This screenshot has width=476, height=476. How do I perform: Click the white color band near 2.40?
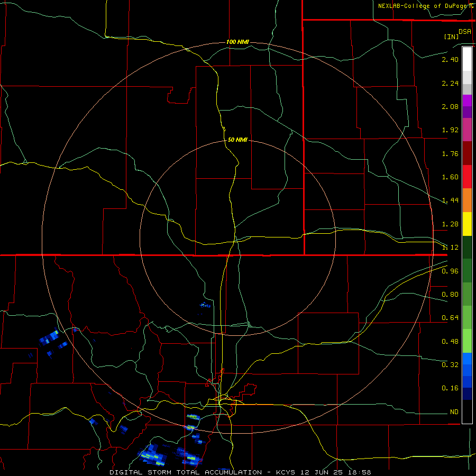[467, 59]
